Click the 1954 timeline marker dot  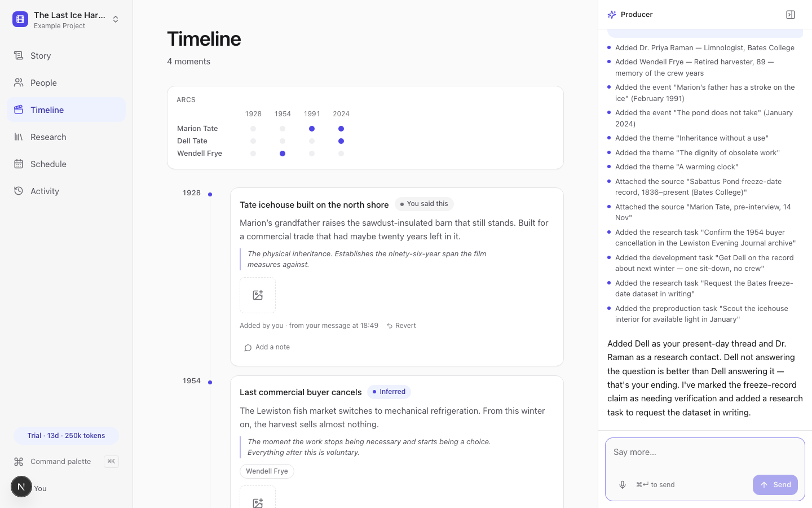pyautogui.click(x=210, y=382)
